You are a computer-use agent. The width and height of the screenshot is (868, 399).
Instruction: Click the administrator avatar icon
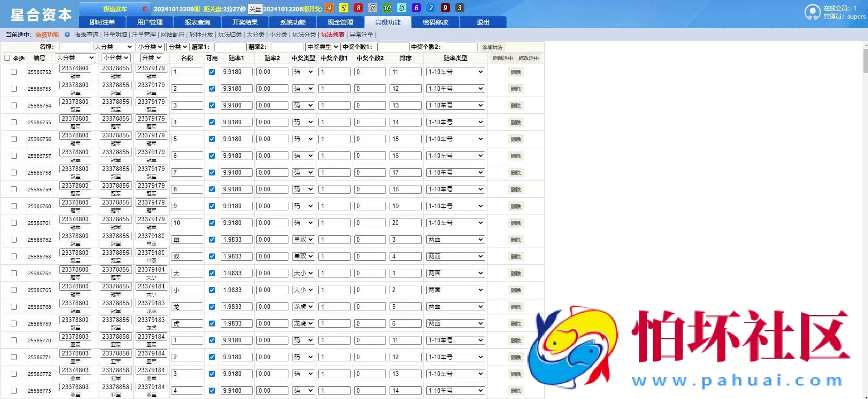click(812, 12)
